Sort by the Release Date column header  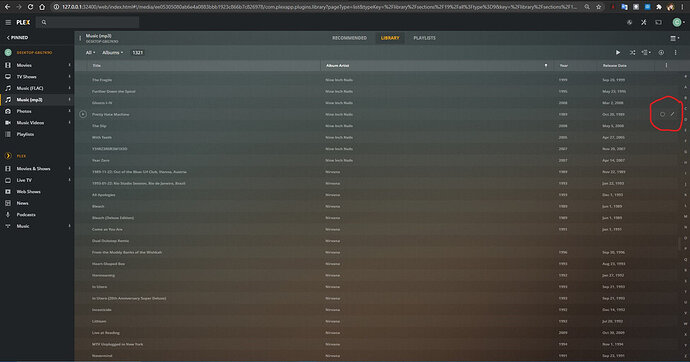(614, 66)
